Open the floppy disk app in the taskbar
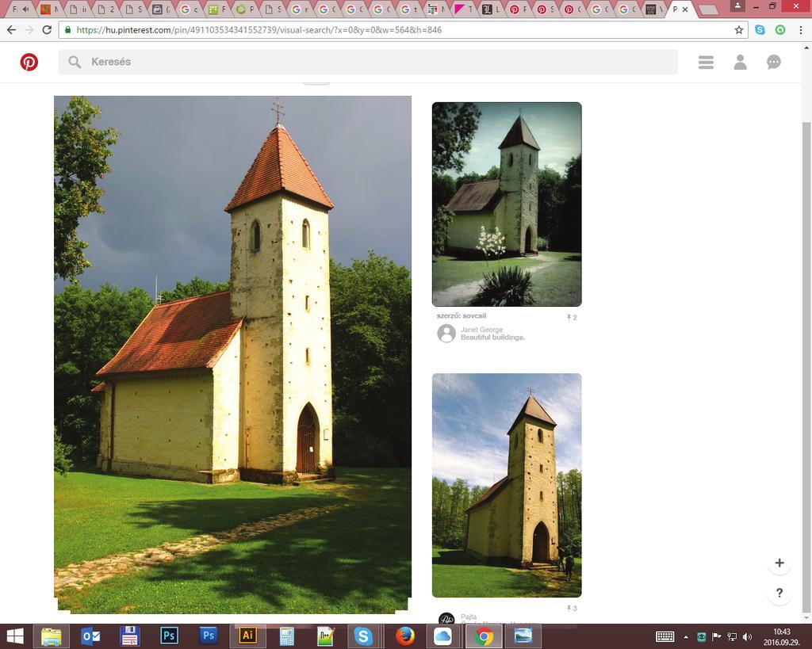Viewport: 812px width, 649px height. tap(129, 636)
